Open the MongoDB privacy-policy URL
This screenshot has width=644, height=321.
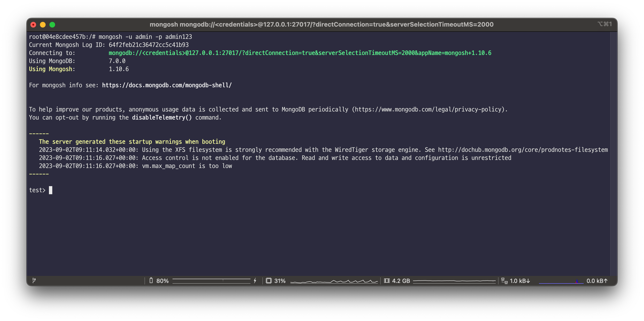click(x=428, y=109)
